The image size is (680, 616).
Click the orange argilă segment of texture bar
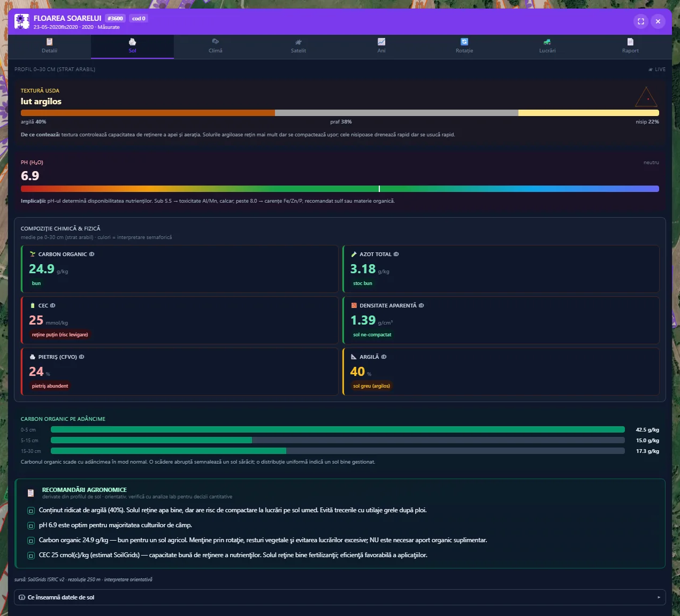tap(148, 113)
